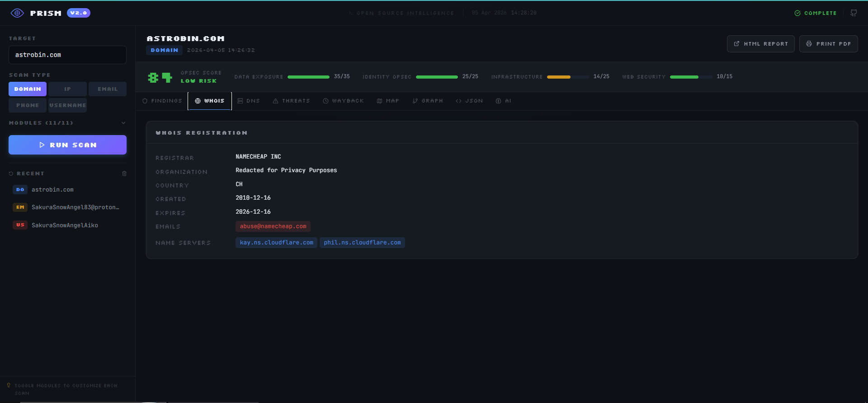Open the WHOIS tab
The height and width of the screenshot is (403, 868).
point(210,101)
